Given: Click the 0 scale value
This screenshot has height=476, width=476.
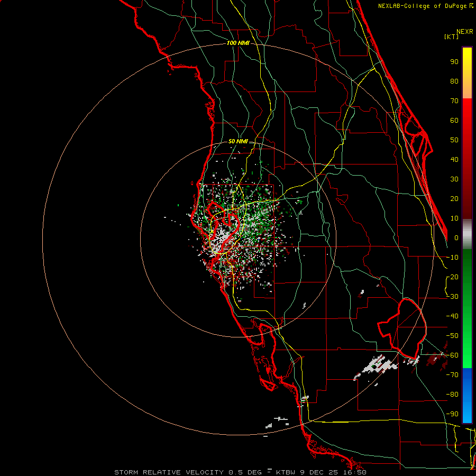Looking at the screenshot, I should coord(456,237).
